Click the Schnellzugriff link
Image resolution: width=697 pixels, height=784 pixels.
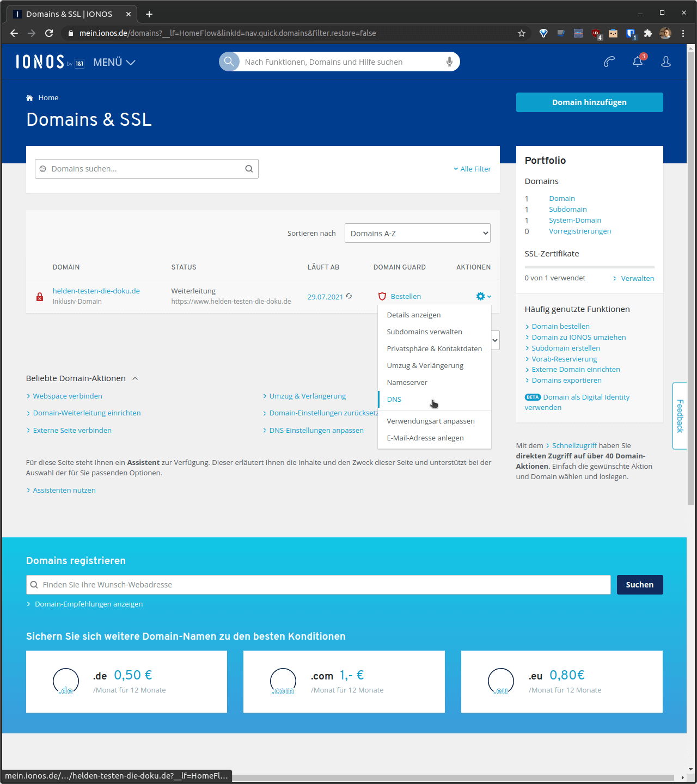point(574,445)
